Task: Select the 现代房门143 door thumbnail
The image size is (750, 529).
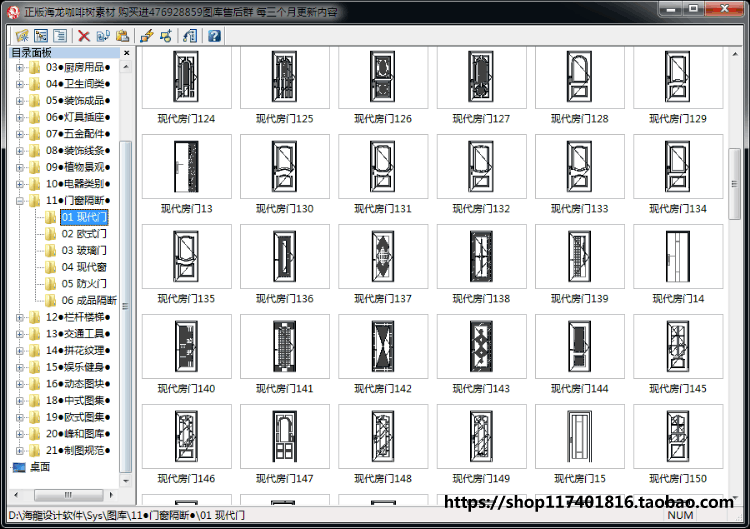Action: point(481,346)
